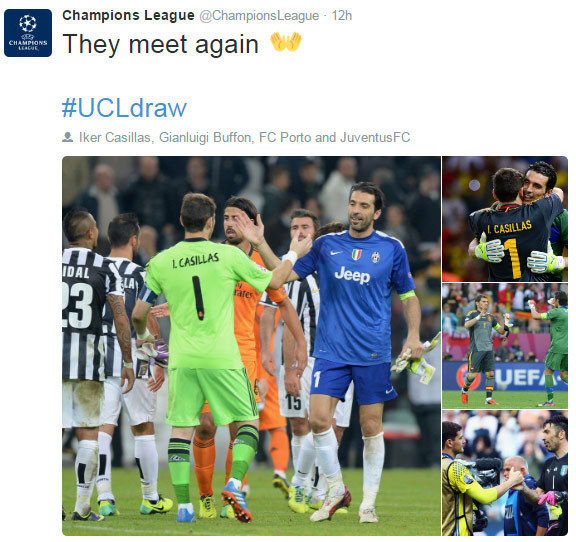Open top-right photo of Casillas hug
Image resolution: width=576 pixels, height=542 pixels.
coord(505,219)
